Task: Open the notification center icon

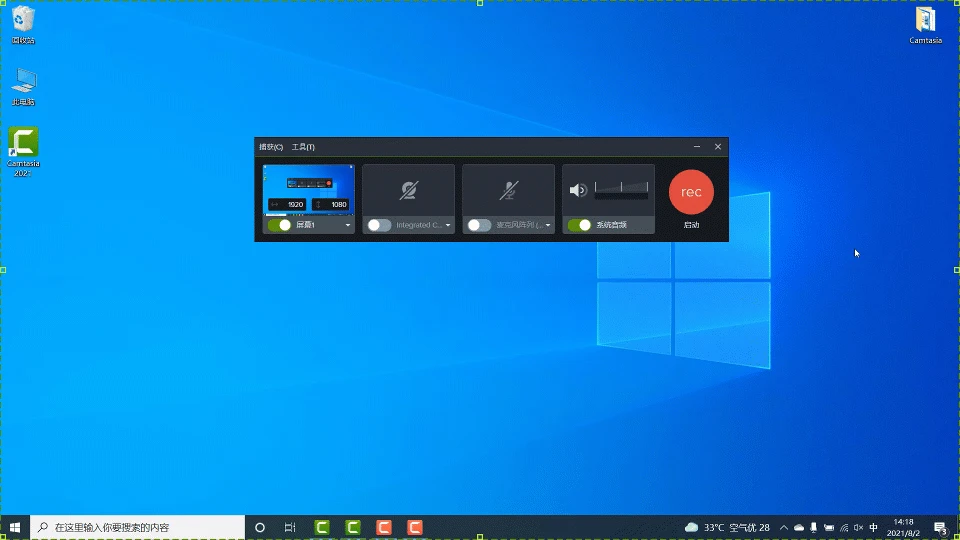Action: coord(941,527)
